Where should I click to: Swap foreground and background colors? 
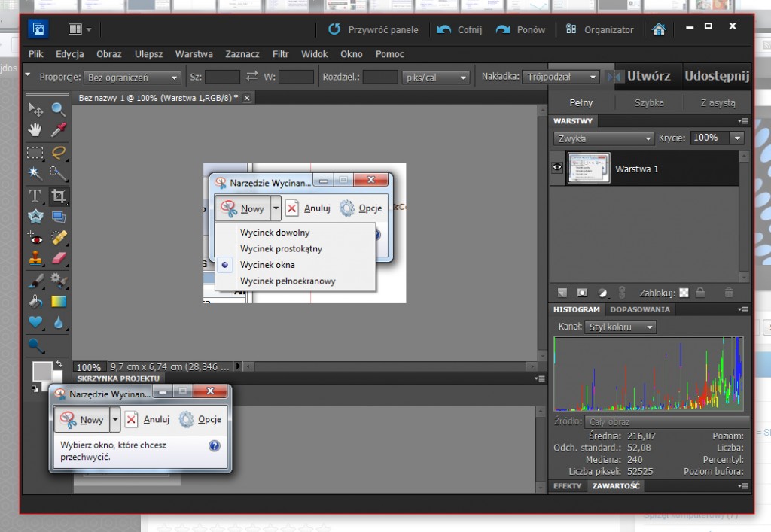point(59,364)
